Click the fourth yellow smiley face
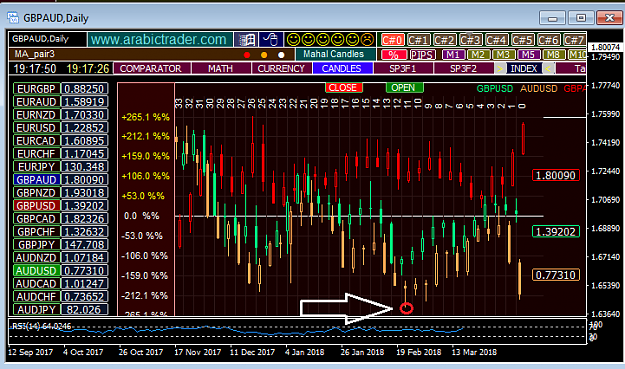The image size is (625, 369). (x=337, y=39)
